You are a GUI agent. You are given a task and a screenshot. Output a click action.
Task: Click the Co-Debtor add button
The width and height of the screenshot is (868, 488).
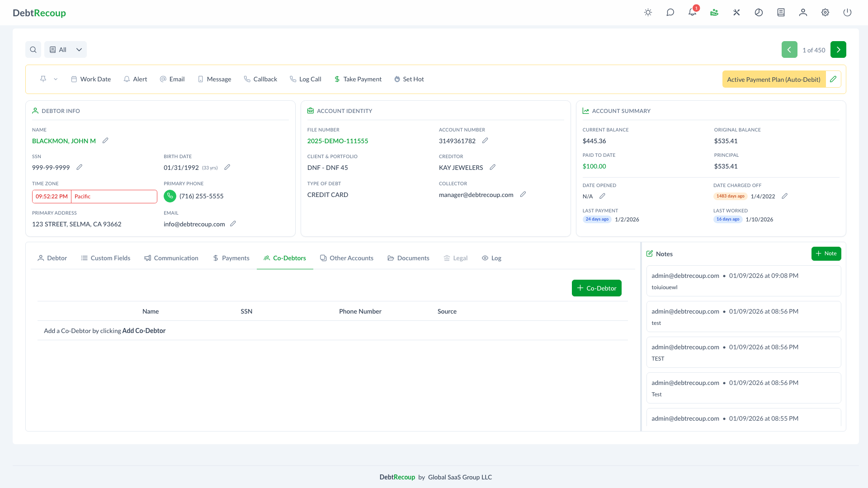[596, 288]
